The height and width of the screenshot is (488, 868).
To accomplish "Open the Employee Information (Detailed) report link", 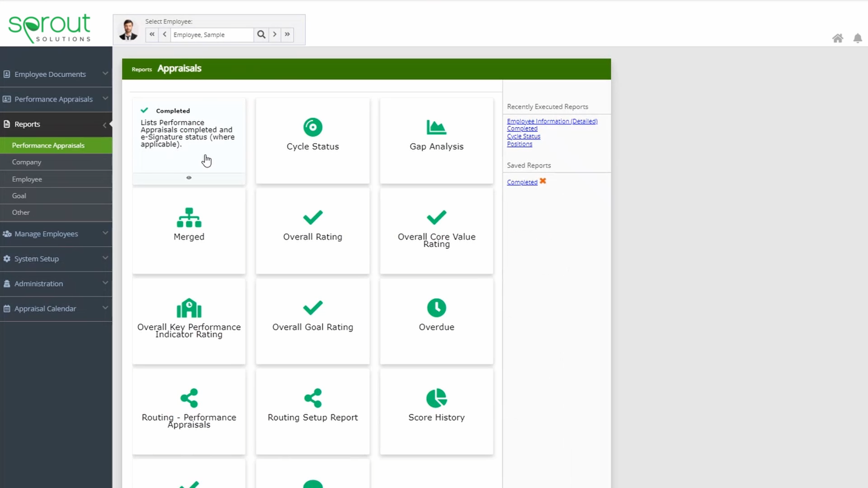I will [552, 121].
